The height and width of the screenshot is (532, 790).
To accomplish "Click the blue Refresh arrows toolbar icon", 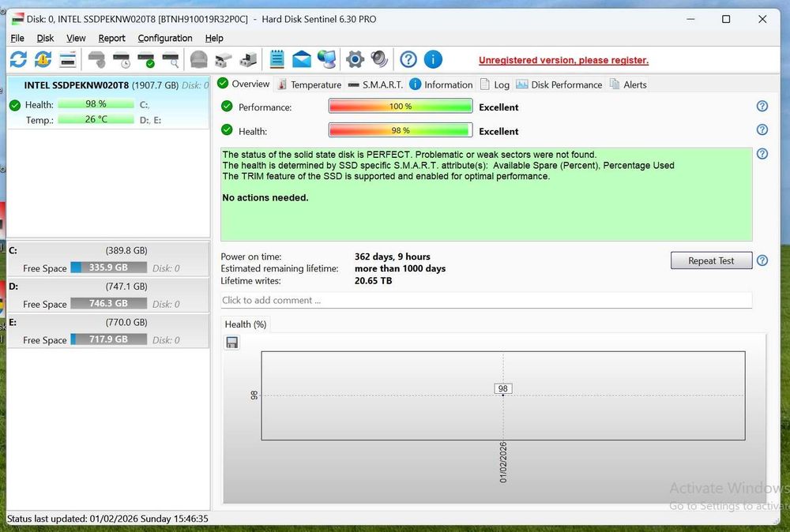I will coord(18,59).
